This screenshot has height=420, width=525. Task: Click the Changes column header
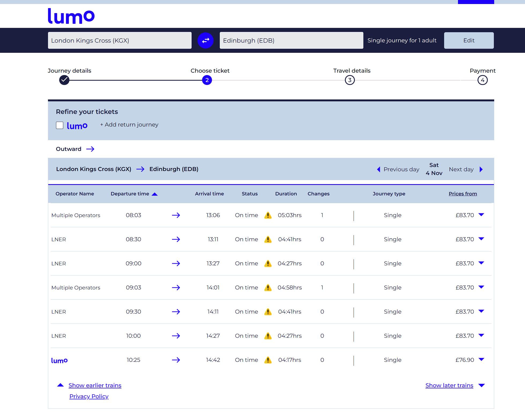click(318, 194)
